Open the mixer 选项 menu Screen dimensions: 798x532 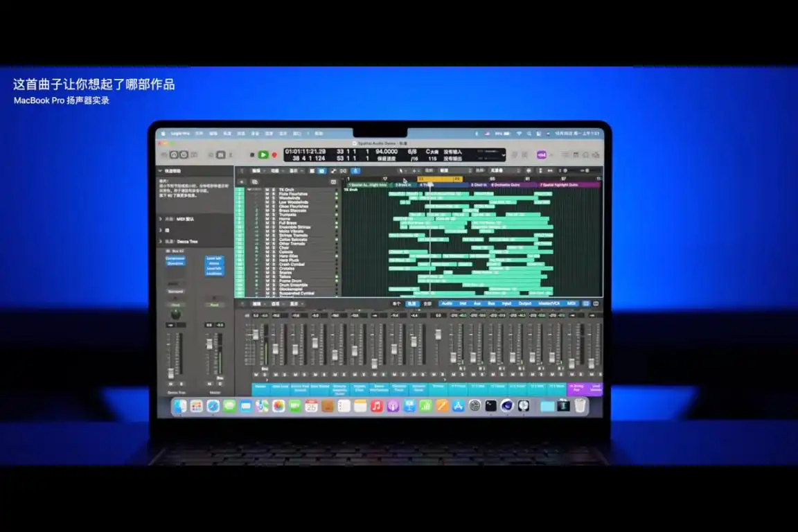click(276, 304)
